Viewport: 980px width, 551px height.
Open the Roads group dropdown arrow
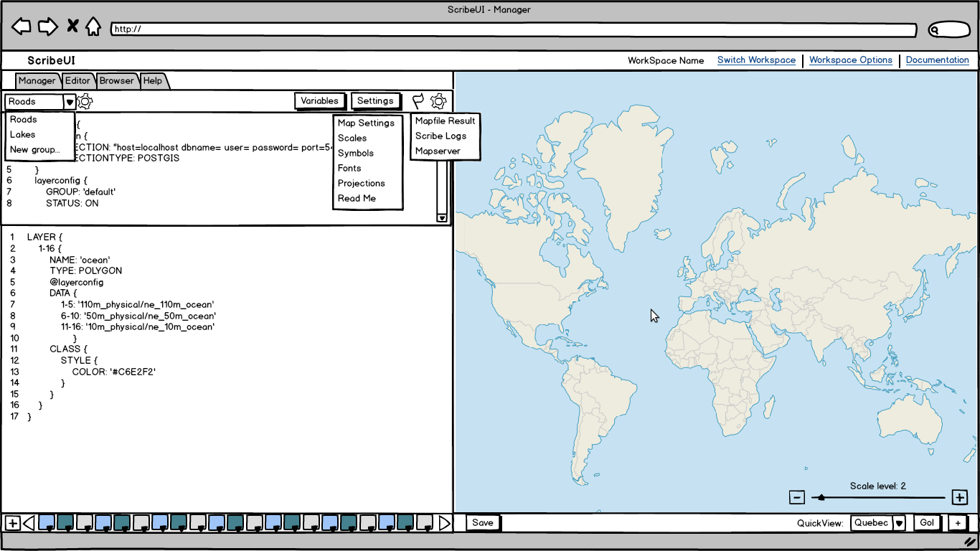tap(69, 102)
